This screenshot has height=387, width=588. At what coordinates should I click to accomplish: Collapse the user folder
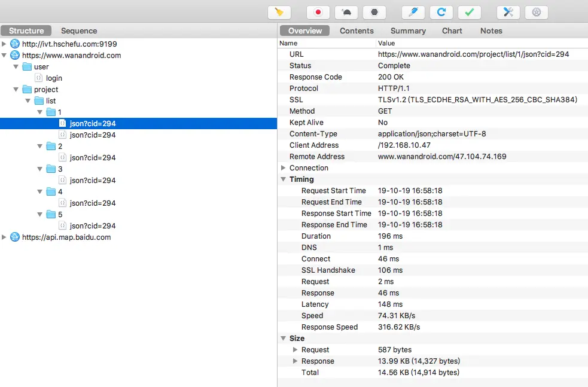pyautogui.click(x=16, y=67)
